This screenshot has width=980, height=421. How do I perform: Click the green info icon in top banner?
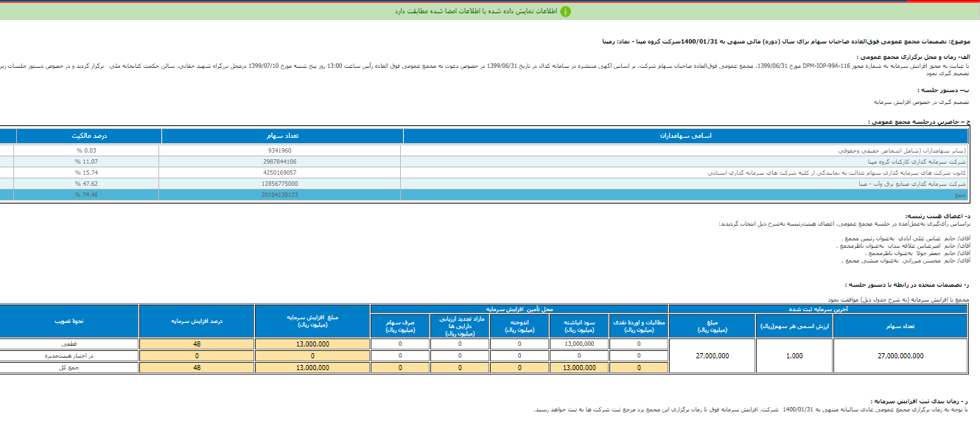pos(565,12)
